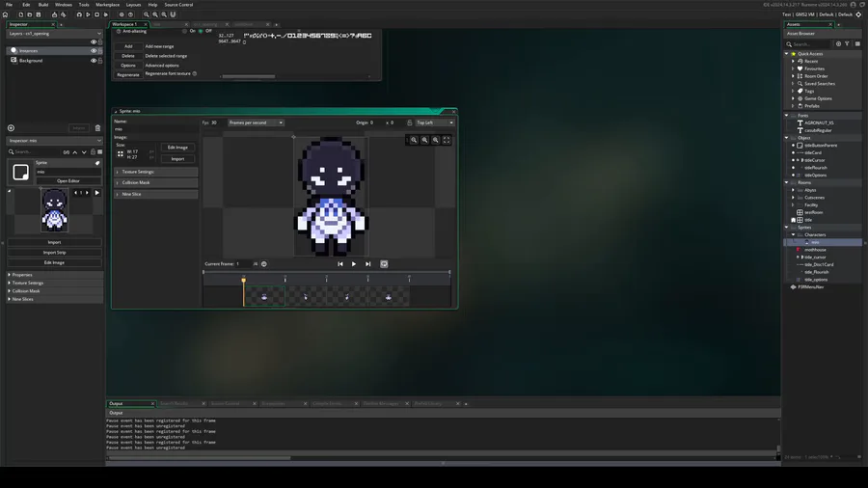Screen dimensions: 868x488
Task: Open the Build menu
Action: tap(43, 5)
